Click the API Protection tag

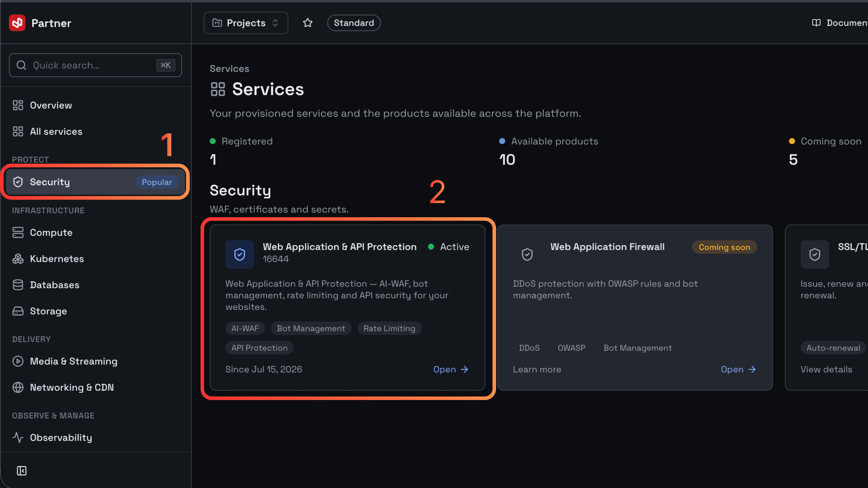259,348
